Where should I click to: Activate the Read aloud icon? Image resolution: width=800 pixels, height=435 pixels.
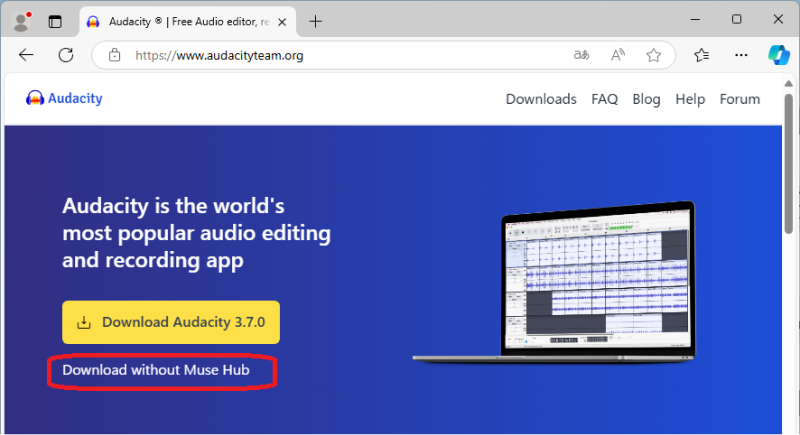(618, 55)
